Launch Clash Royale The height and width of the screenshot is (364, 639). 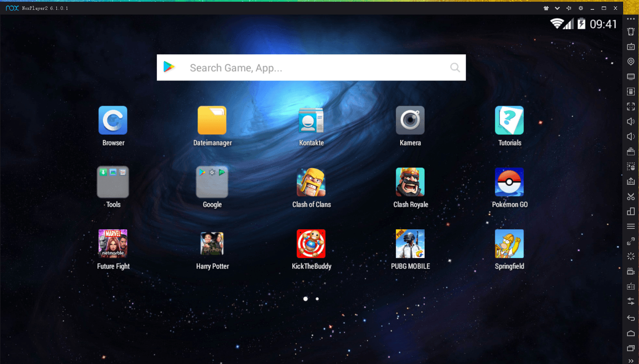click(410, 182)
